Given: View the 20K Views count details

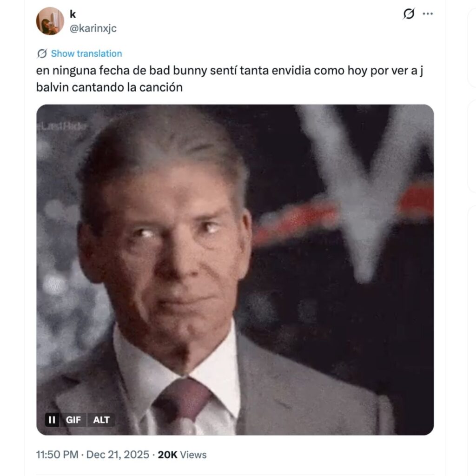Looking at the screenshot, I should pos(182,455).
